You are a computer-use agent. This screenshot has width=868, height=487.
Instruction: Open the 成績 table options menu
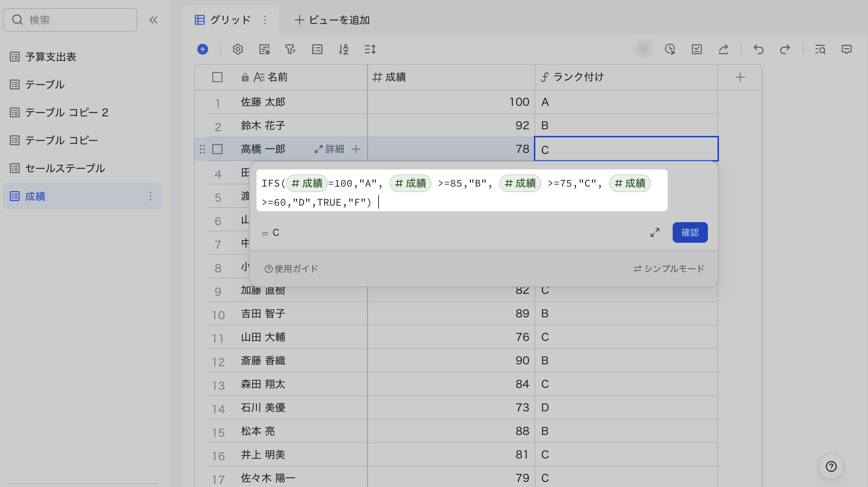coord(151,196)
